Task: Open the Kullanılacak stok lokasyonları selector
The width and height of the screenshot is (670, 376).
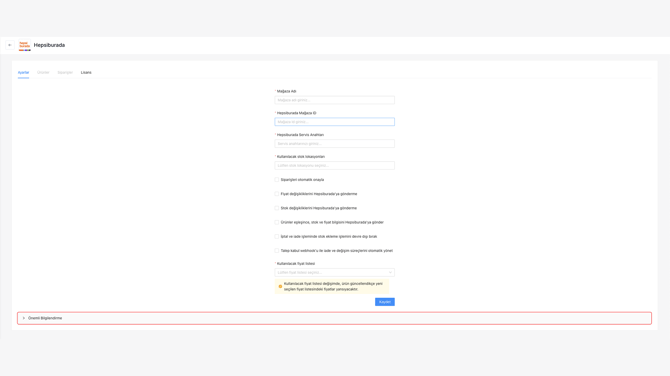Action: pos(335,165)
